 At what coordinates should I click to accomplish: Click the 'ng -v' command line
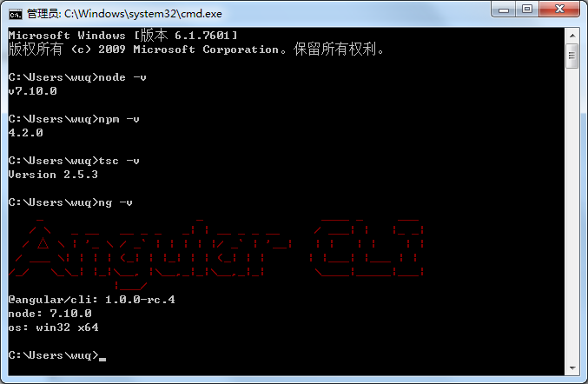tap(70, 202)
